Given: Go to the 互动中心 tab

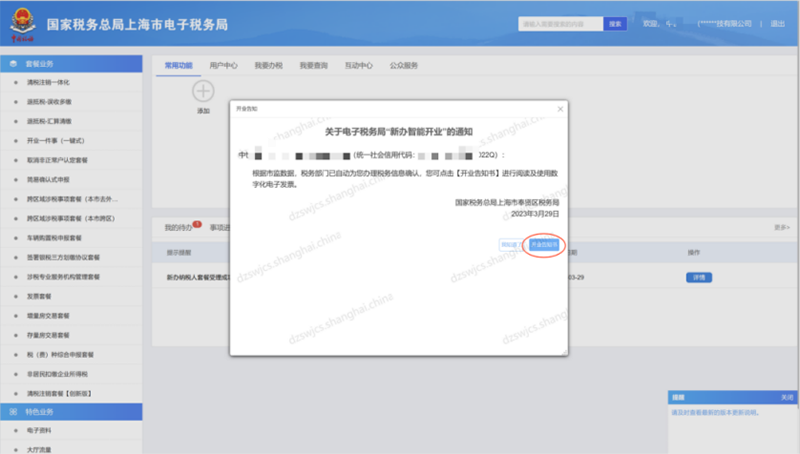Looking at the screenshot, I should [358, 65].
